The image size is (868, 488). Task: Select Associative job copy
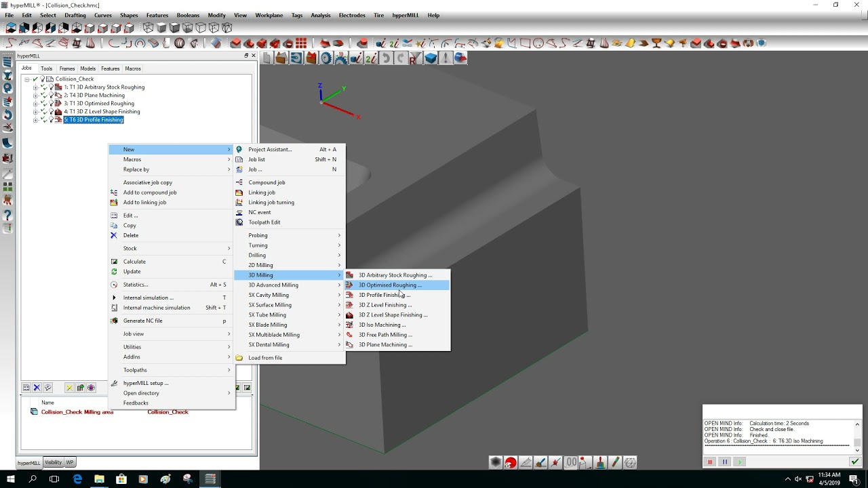[x=172, y=182]
